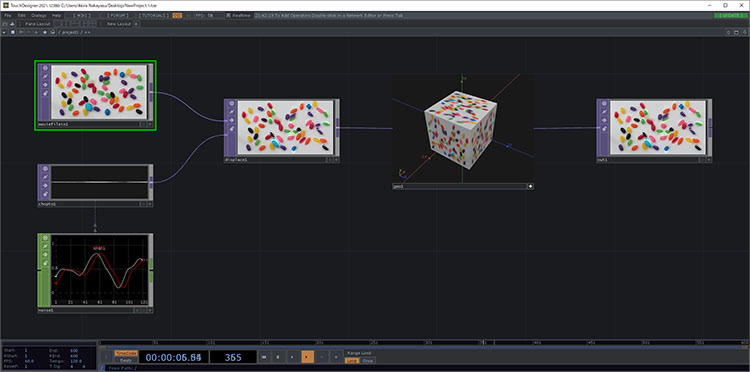Click the bookmark star icon in path bar

tap(45, 33)
